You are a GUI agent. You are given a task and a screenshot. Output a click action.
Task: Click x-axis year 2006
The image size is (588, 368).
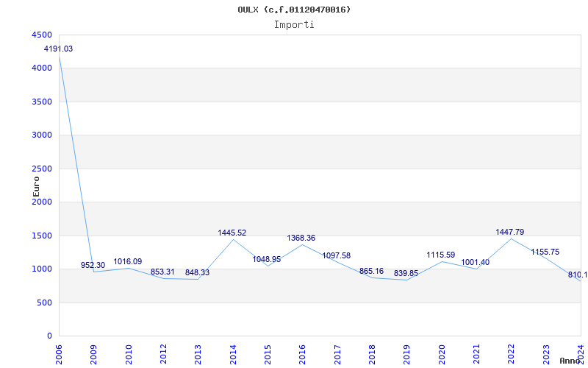(59, 355)
